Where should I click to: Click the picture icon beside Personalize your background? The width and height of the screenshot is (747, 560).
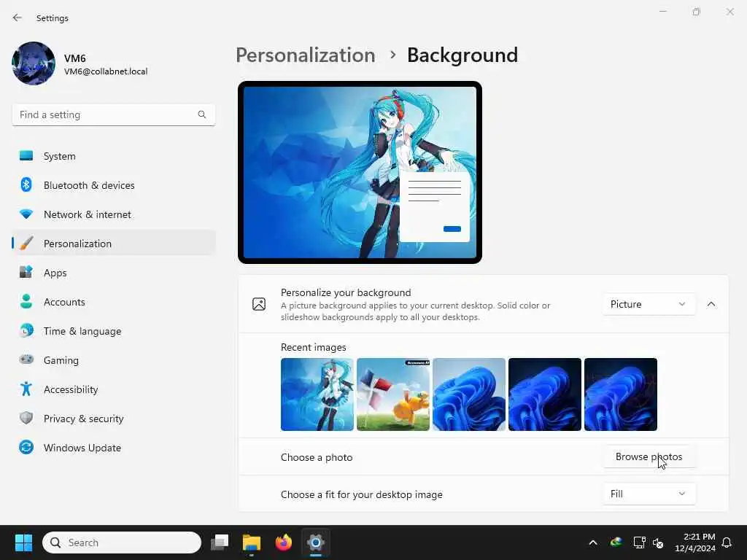pyautogui.click(x=259, y=304)
